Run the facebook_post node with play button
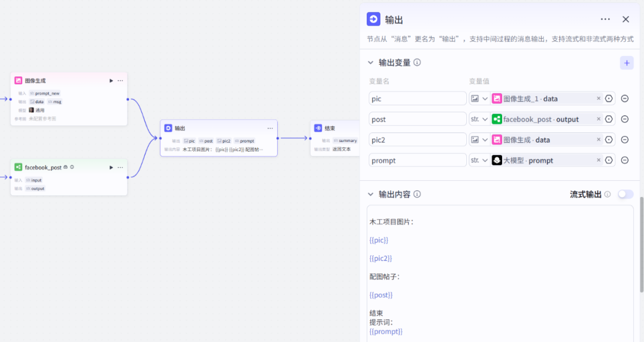This screenshot has height=342, width=644. click(x=111, y=168)
